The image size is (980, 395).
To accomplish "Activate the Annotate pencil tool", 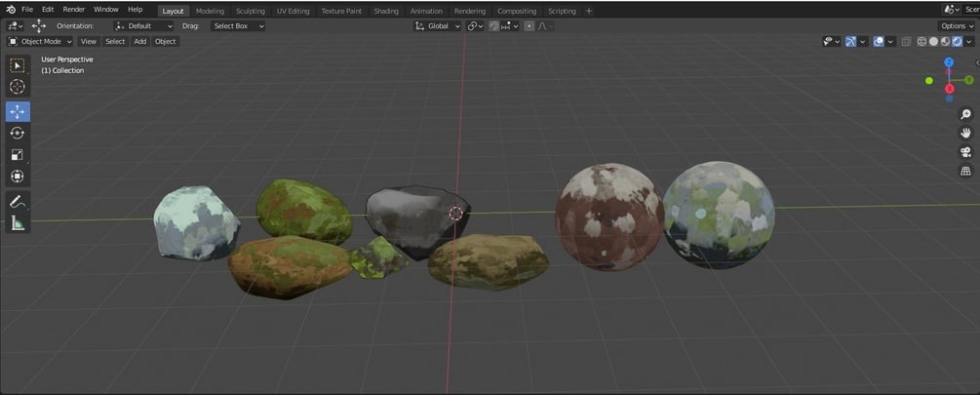I will coord(18,201).
